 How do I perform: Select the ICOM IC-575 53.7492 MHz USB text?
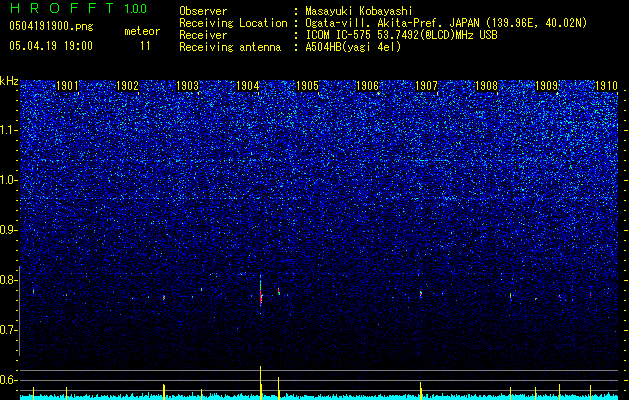click(401, 35)
